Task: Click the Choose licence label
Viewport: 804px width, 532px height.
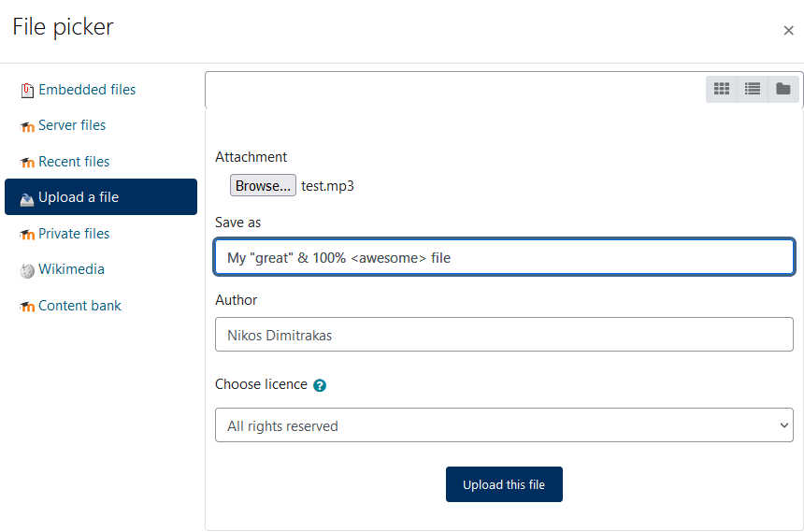Action: (262, 384)
